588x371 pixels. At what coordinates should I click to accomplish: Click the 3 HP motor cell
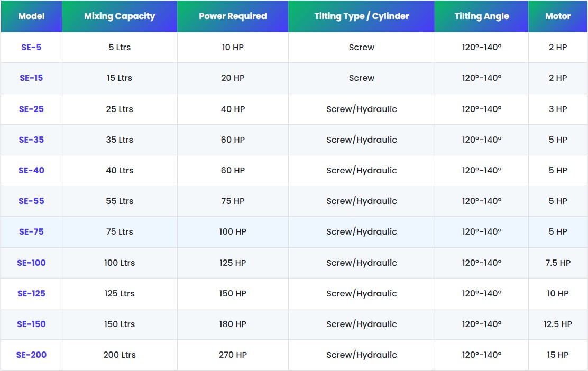(558, 109)
